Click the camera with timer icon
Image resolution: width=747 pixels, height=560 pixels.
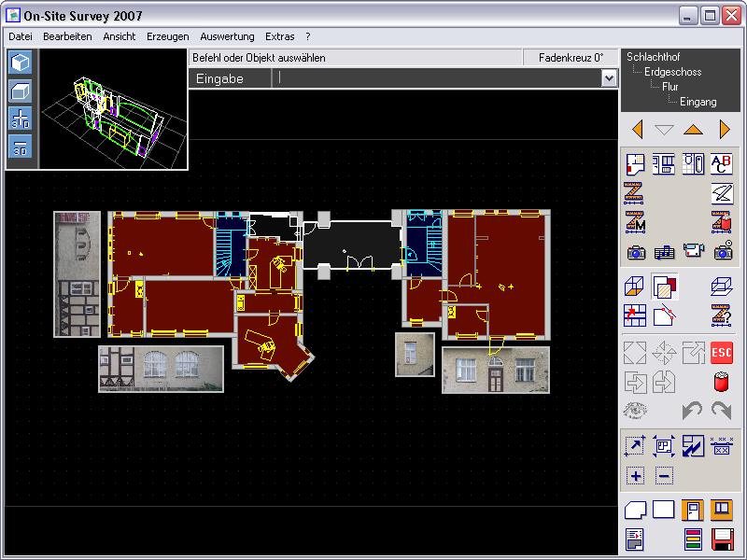(x=723, y=250)
